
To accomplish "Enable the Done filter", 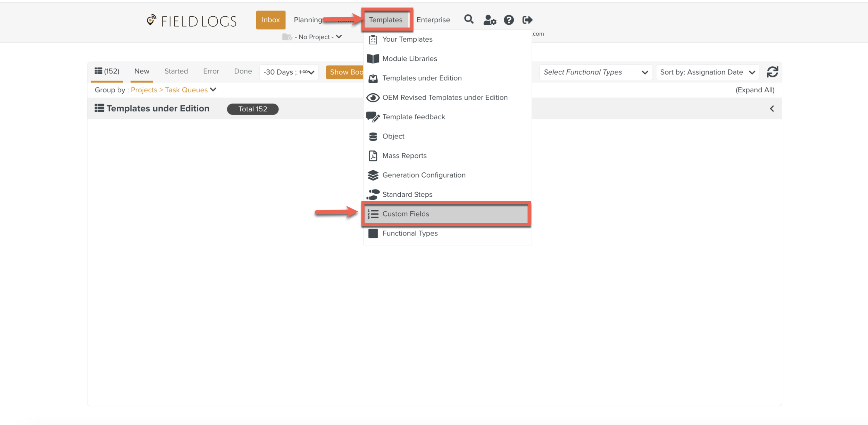I will click(243, 71).
